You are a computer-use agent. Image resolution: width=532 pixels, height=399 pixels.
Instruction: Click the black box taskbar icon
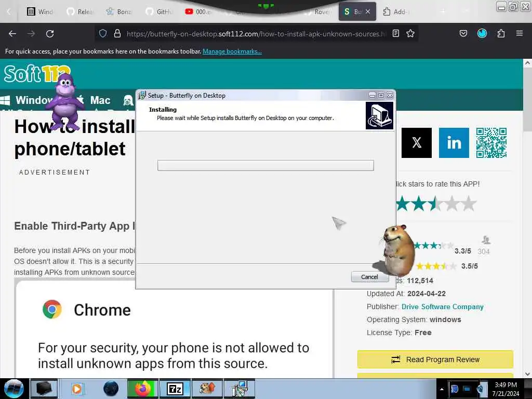click(x=44, y=389)
